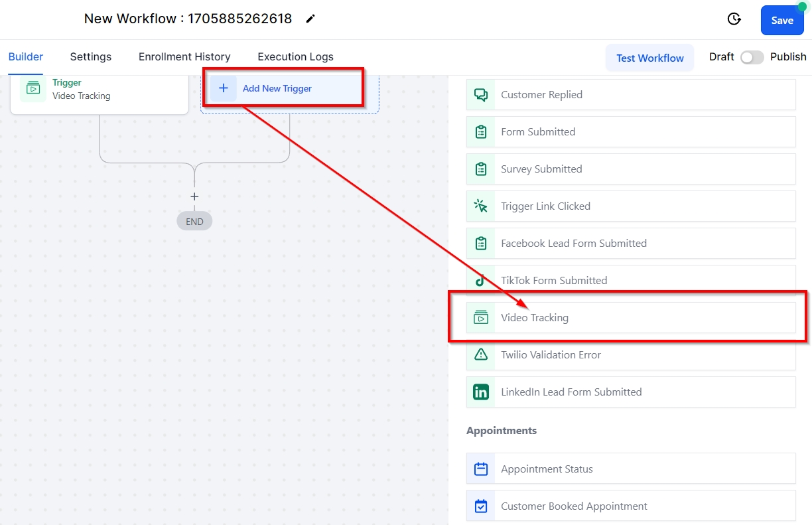Open the Enrollment History tab

[x=184, y=57]
